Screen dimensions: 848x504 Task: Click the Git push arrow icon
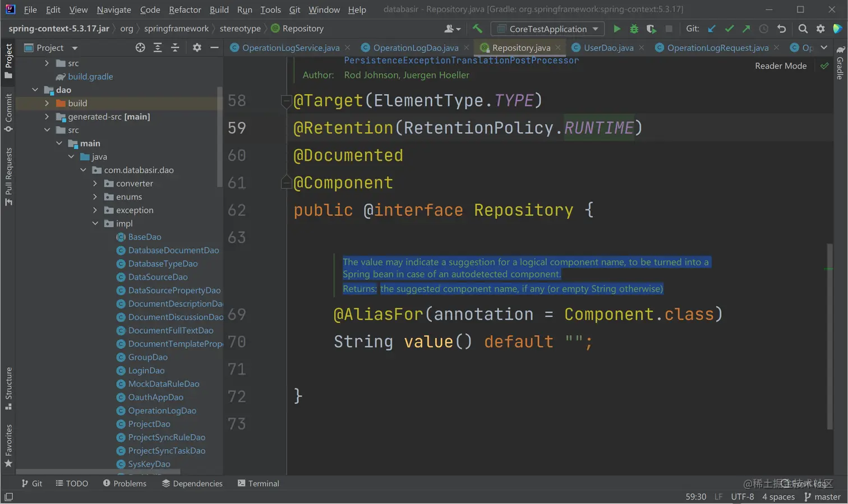pos(746,29)
